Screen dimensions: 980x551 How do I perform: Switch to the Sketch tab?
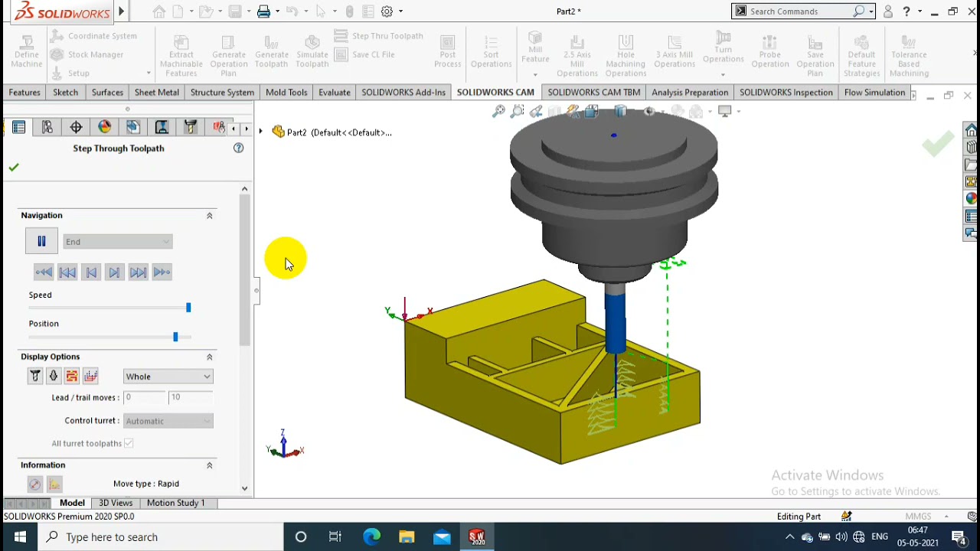click(x=66, y=93)
